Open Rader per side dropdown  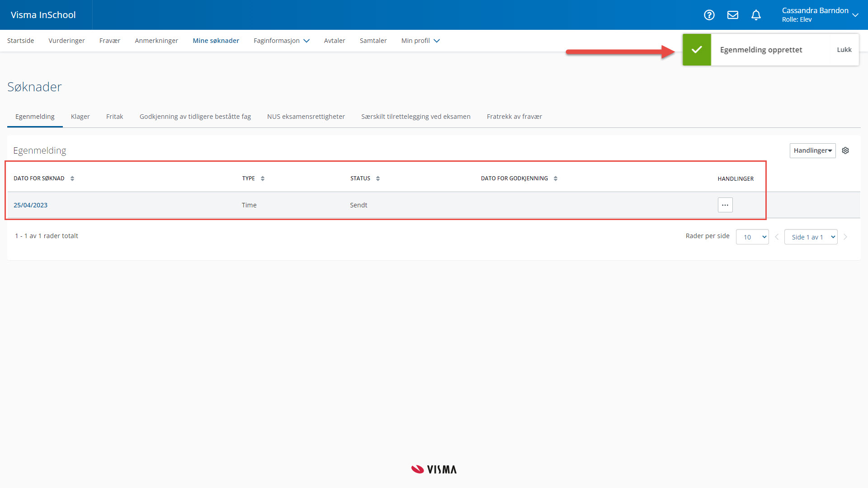(x=752, y=237)
